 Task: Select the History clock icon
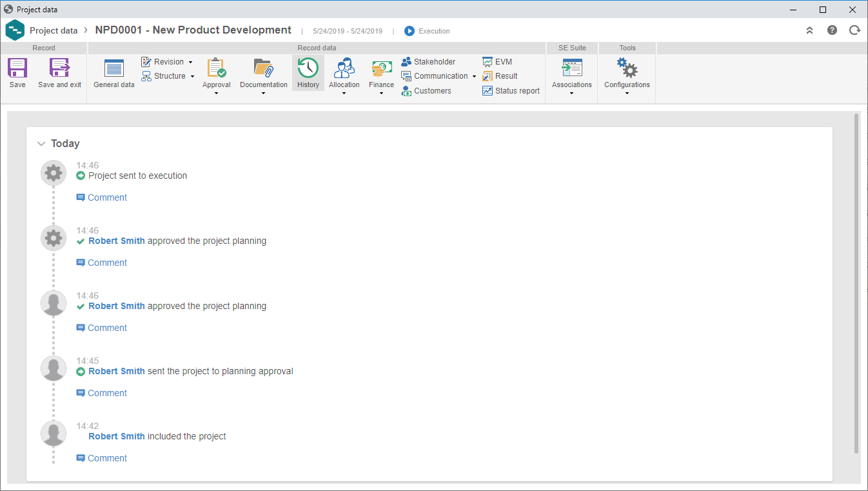click(x=308, y=68)
